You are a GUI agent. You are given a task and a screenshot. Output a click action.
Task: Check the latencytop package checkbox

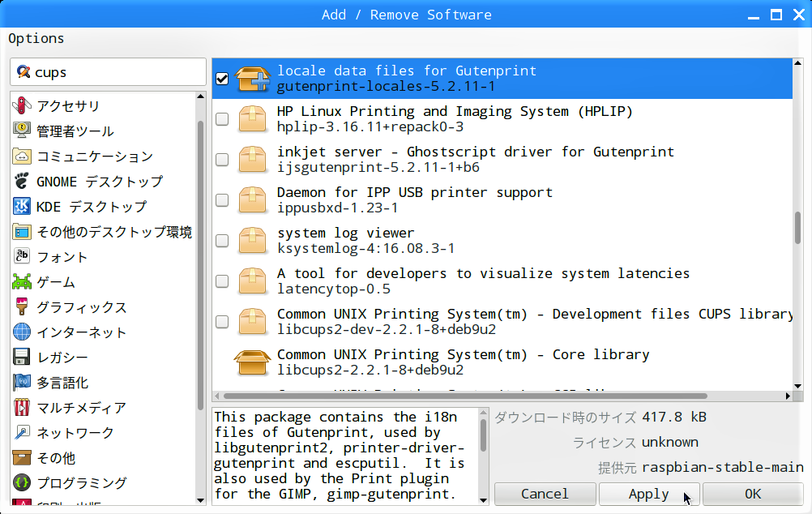point(222,281)
